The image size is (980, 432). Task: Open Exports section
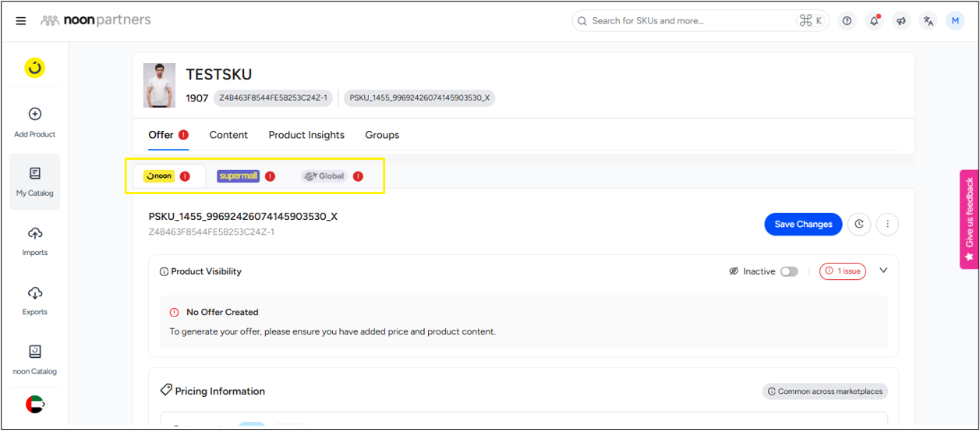[34, 300]
